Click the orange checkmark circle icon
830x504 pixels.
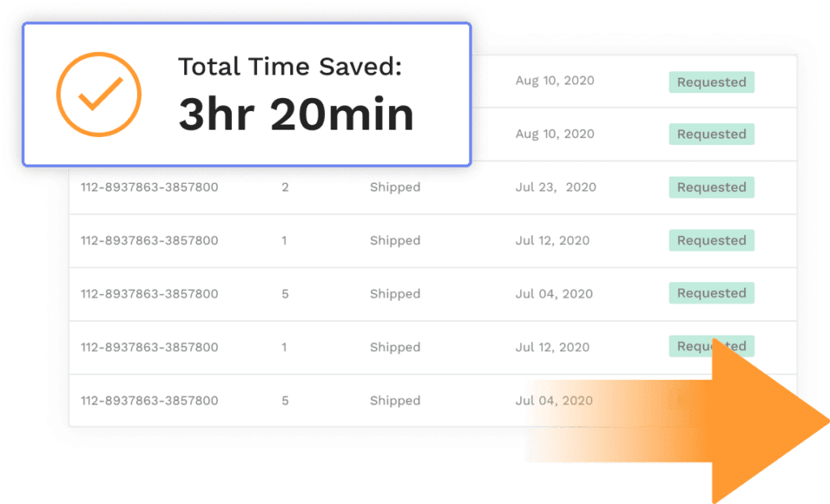(99, 96)
